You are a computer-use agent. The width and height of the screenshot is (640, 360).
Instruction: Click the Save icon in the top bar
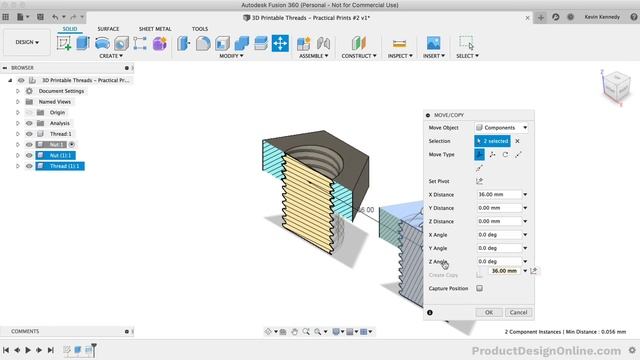point(40,17)
